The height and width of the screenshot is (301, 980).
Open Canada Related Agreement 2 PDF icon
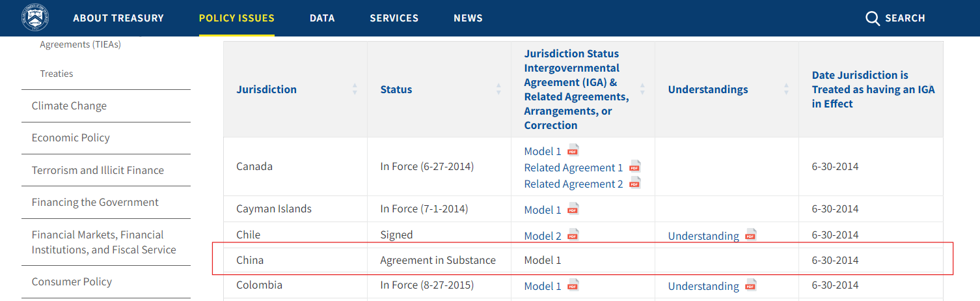[635, 182]
